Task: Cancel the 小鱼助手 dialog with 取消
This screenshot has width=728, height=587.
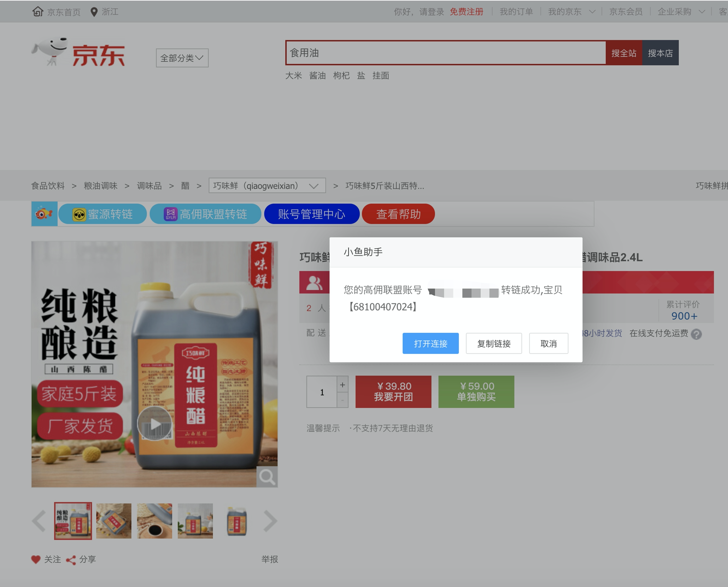Action: click(548, 343)
